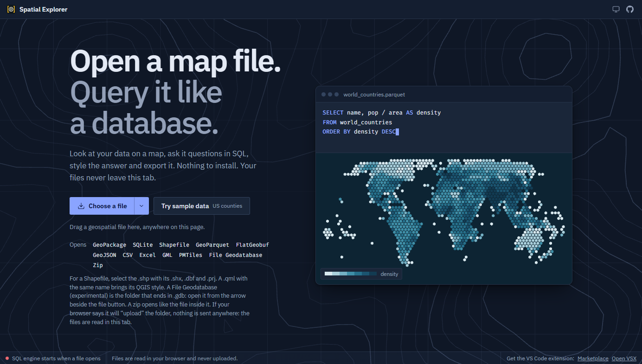
Task: Click the CSV format label
Action: click(128, 255)
